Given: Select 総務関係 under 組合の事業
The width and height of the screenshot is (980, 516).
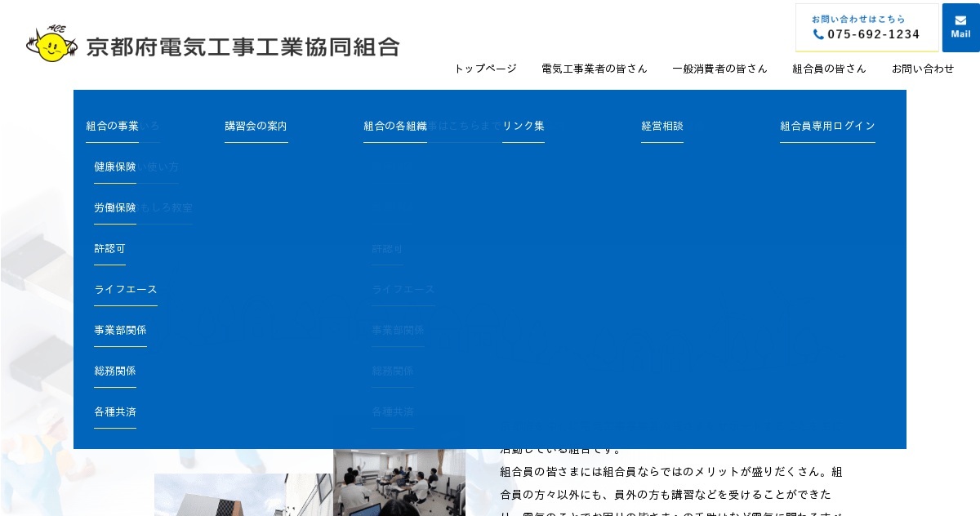Looking at the screenshot, I should click(115, 371).
